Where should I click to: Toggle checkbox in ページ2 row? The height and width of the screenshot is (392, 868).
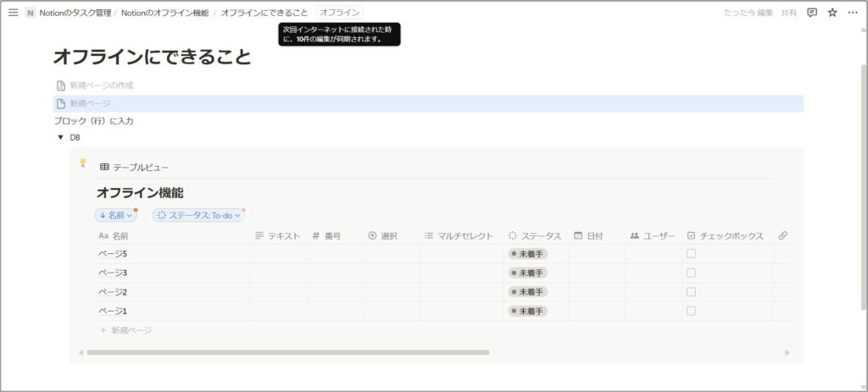pyautogui.click(x=692, y=291)
